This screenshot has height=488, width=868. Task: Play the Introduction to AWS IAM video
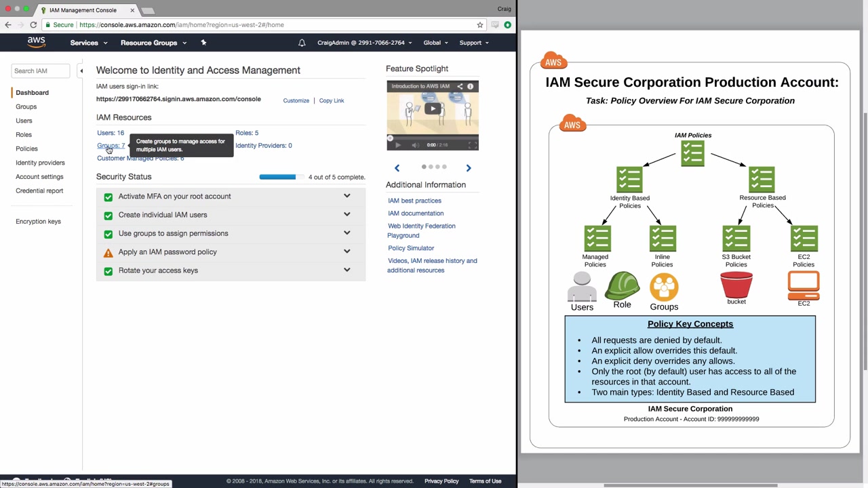(x=433, y=108)
